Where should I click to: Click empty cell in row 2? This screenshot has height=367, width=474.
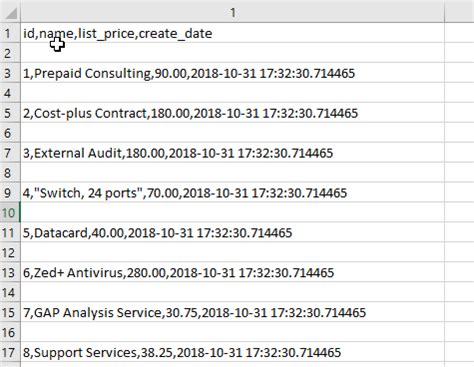[232, 53]
